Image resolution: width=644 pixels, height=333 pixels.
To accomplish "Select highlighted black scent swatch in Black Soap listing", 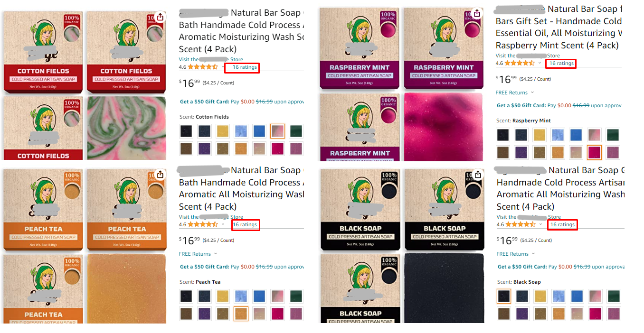I will (504, 296).
